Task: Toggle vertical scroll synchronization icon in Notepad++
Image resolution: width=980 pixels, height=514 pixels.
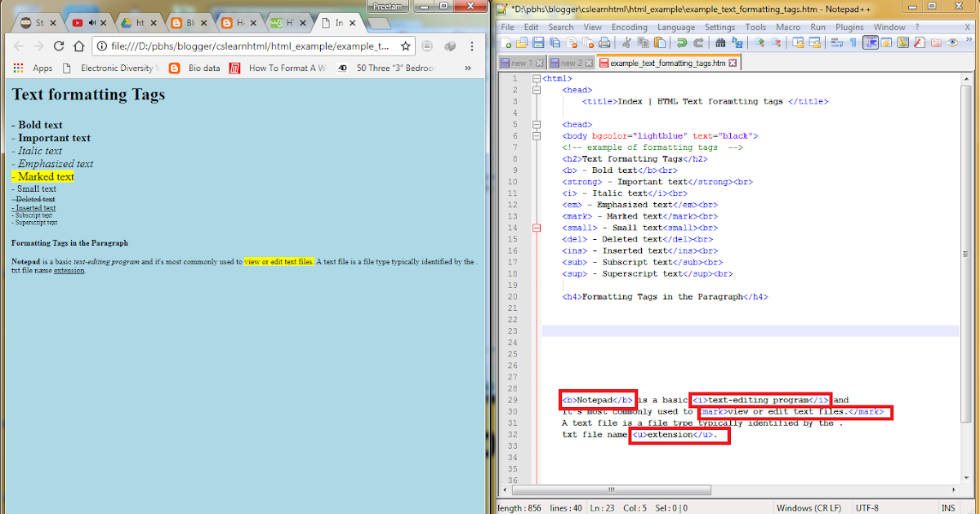Action: [798, 42]
